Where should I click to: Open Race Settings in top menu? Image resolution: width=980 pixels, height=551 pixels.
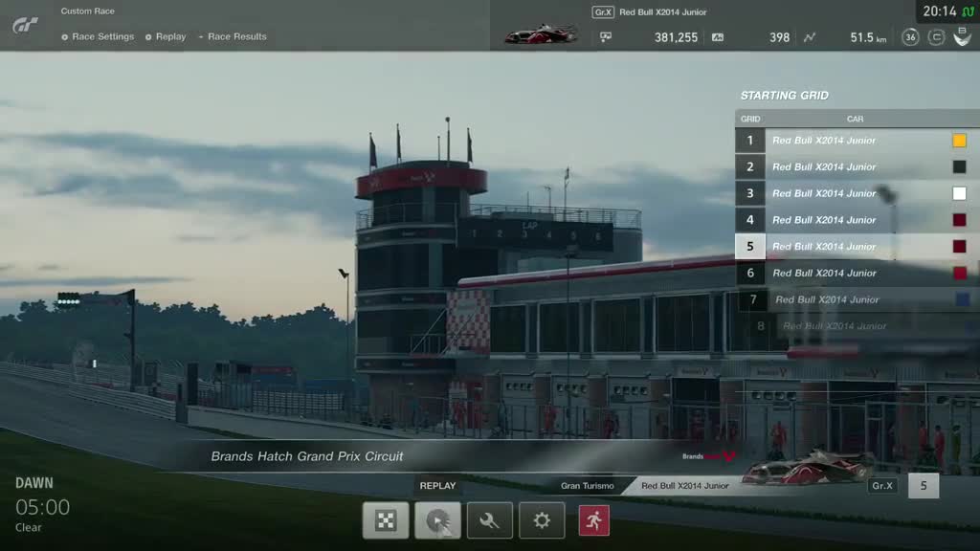coord(98,37)
